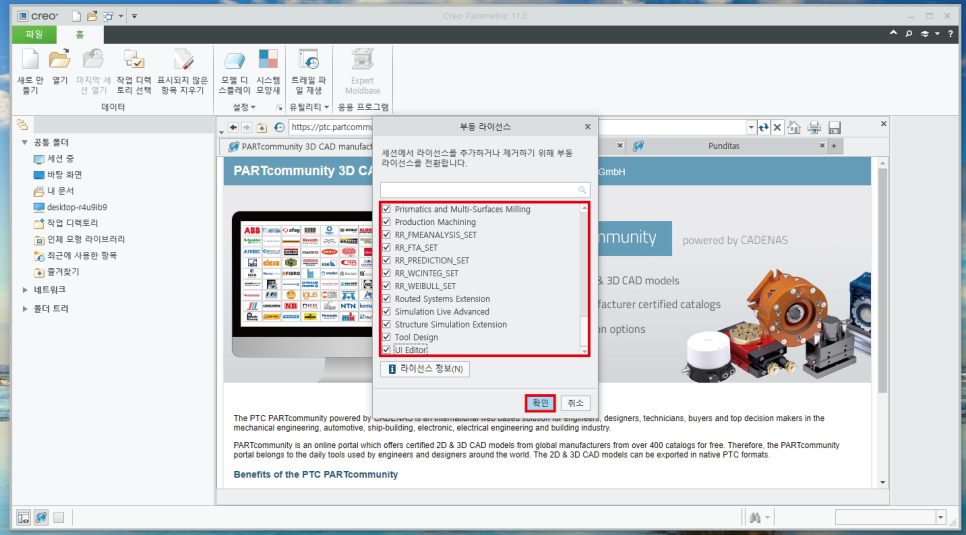Select 바탕 화면 in common folders
The height and width of the screenshot is (535, 966).
pos(58,175)
